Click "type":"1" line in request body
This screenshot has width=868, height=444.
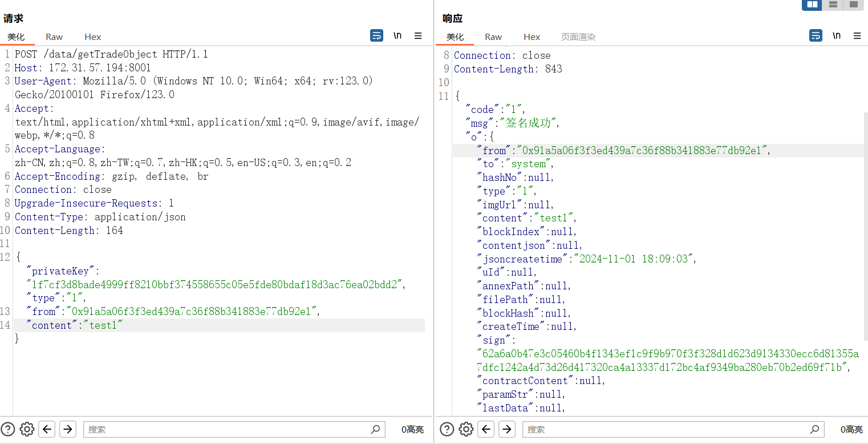tap(56, 298)
